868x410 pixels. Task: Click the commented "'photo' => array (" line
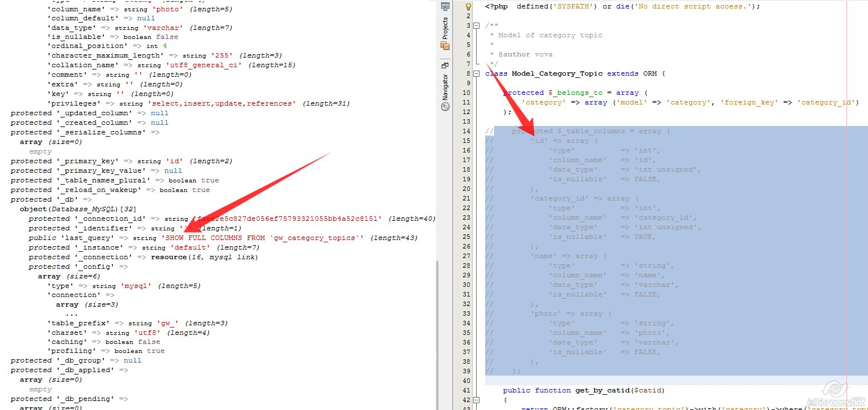point(571,313)
